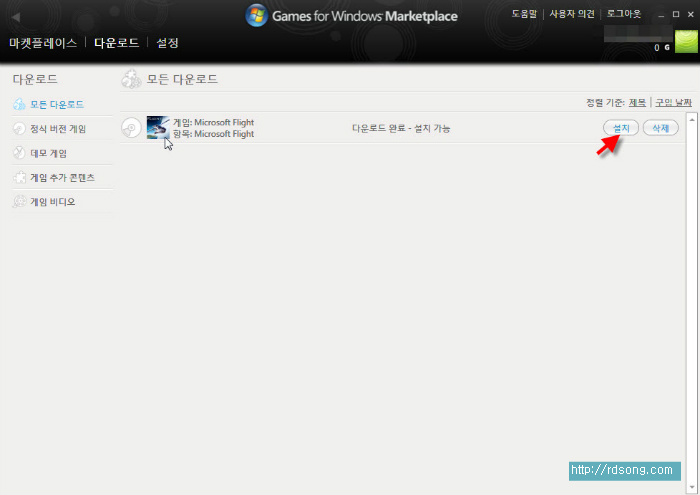The width and height of the screenshot is (700, 495).
Task: Switch to the 설정 tab
Action: (x=167, y=43)
